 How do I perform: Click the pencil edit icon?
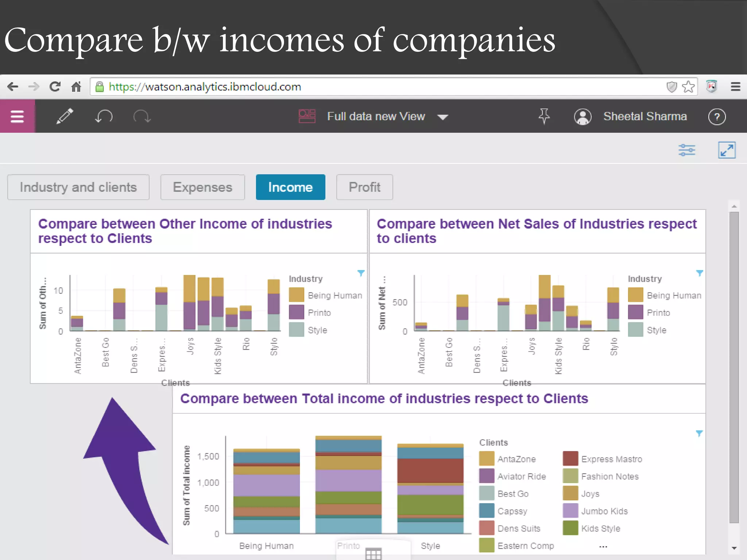(65, 116)
